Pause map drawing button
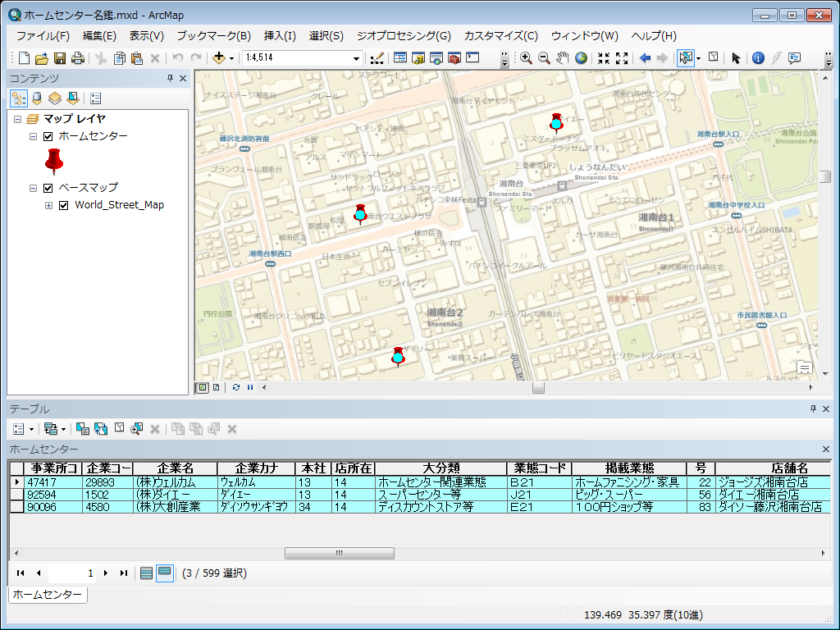Image resolution: width=840 pixels, height=630 pixels. [250, 387]
